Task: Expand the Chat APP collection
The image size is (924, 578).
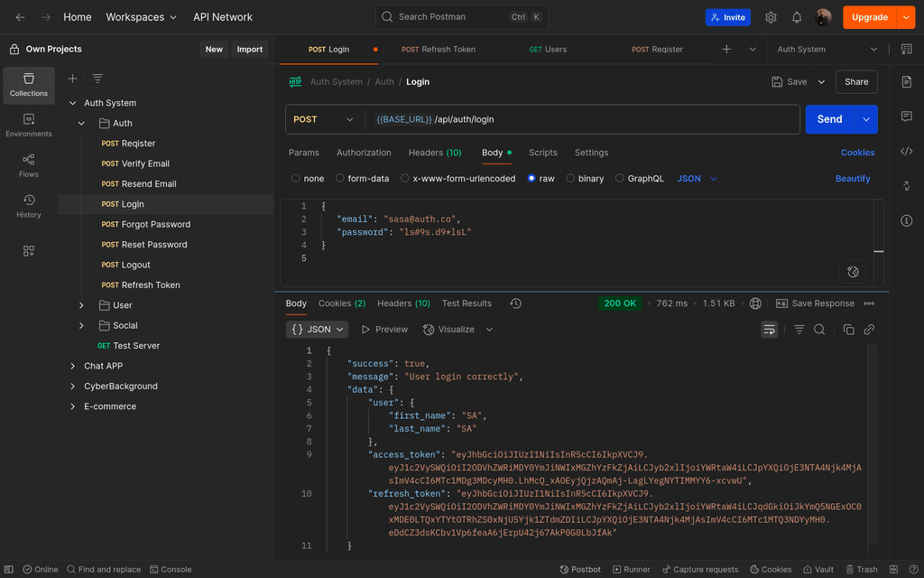Action: [72, 366]
